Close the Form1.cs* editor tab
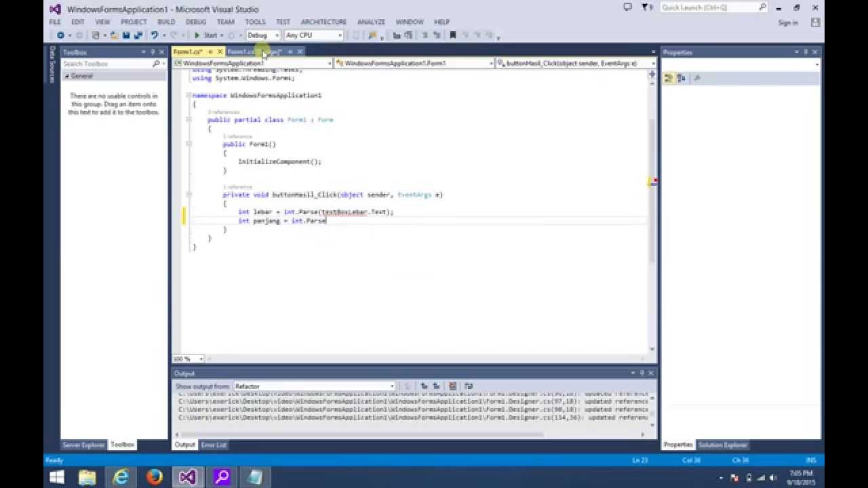This screenshot has height=488, width=868. [220, 52]
